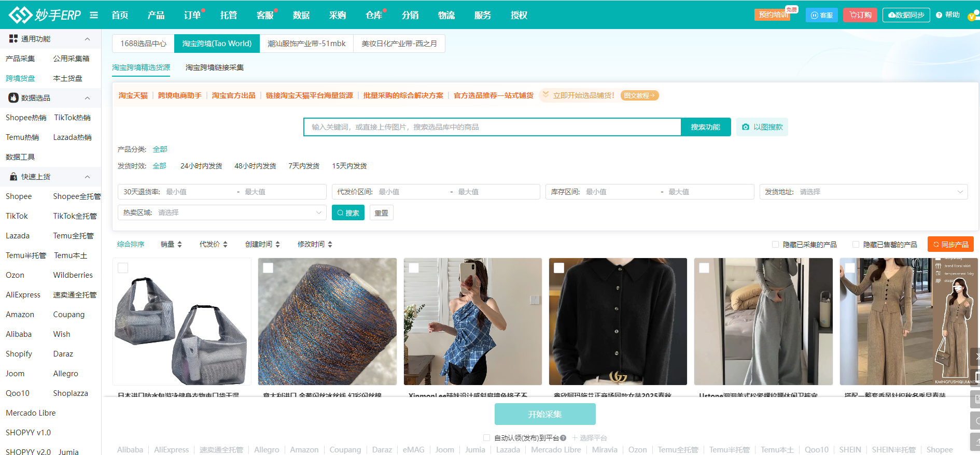Select the grey pants product checkbox
The width and height of the screenshot is (980, 455).
tap(704, 268)
